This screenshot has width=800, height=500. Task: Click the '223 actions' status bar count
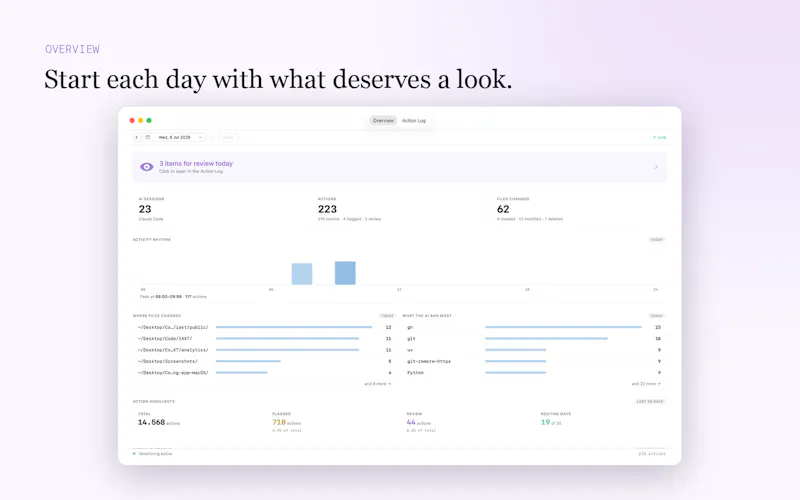652,454
